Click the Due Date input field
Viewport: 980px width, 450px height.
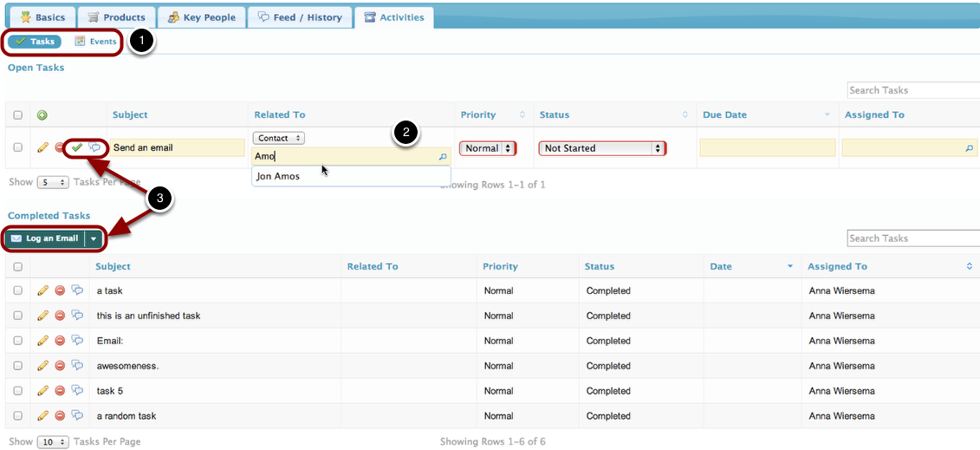[767, 148]
